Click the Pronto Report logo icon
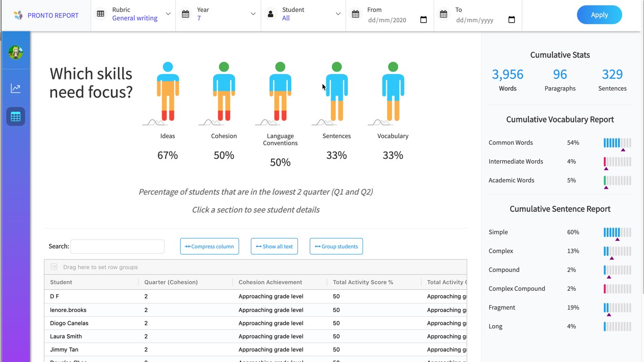 pyautogui.click(x=18, y=15)
